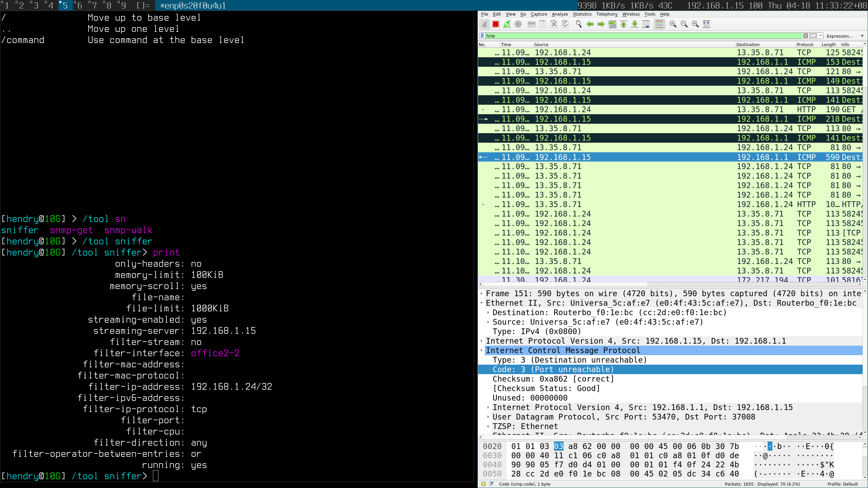Expand inner IPv4 Src 192.168.1.1 row
The height and width of the screenshot is (488, 868).
click(x=488, y=407)
